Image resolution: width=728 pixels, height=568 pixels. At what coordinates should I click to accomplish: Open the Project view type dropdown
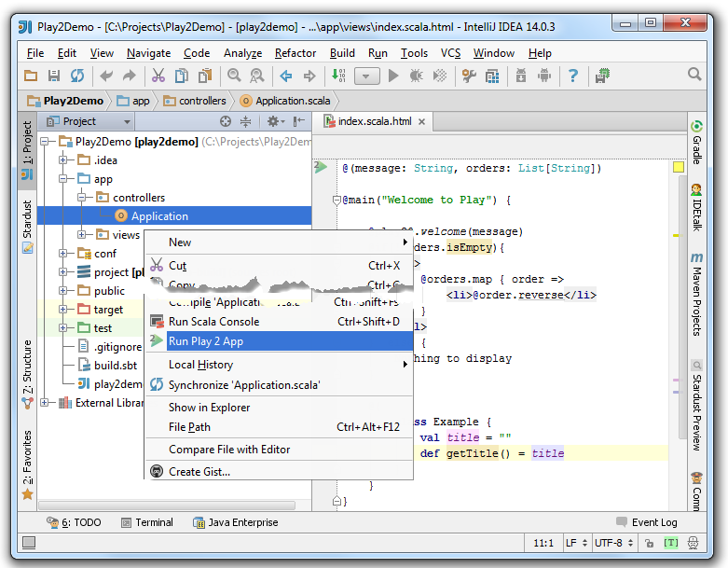click(x=127, y=121)
